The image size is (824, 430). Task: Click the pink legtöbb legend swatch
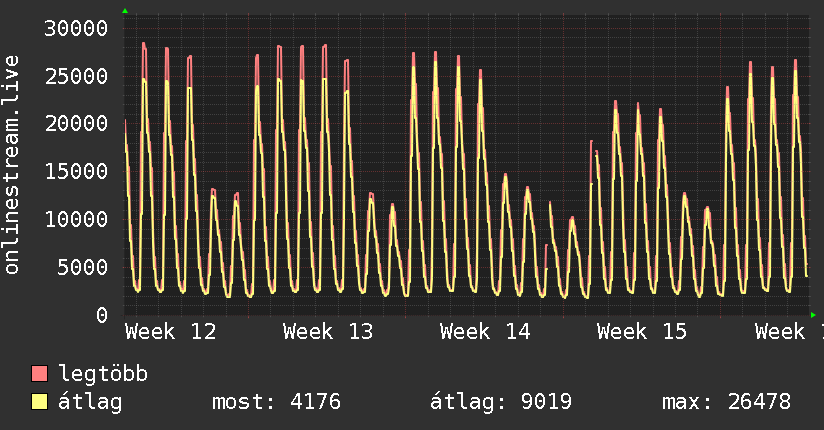click(x=39, y=373)
